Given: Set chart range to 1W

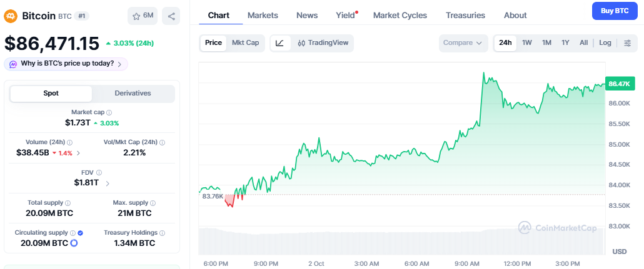Looking at the screenshot, I should coord(527,42).
